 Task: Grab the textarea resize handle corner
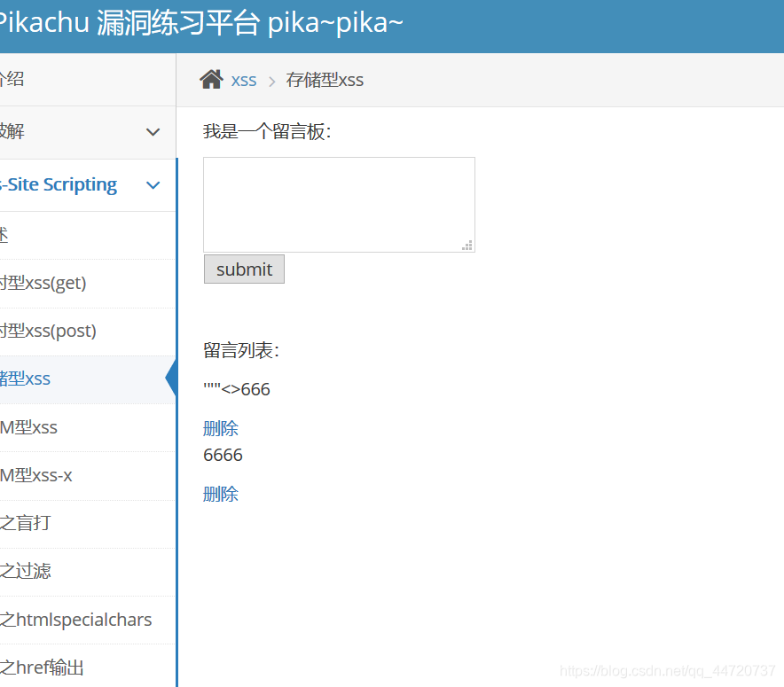coord(467,246)
